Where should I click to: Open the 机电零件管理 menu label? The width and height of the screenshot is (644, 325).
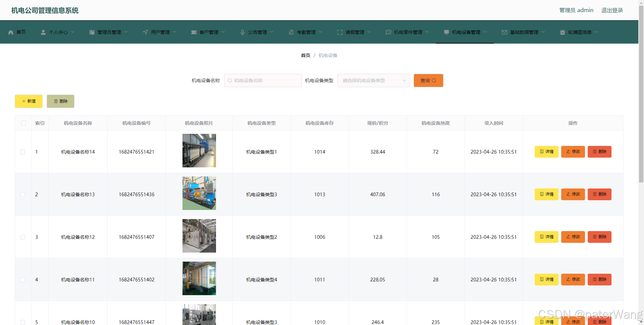pos(408,32)
